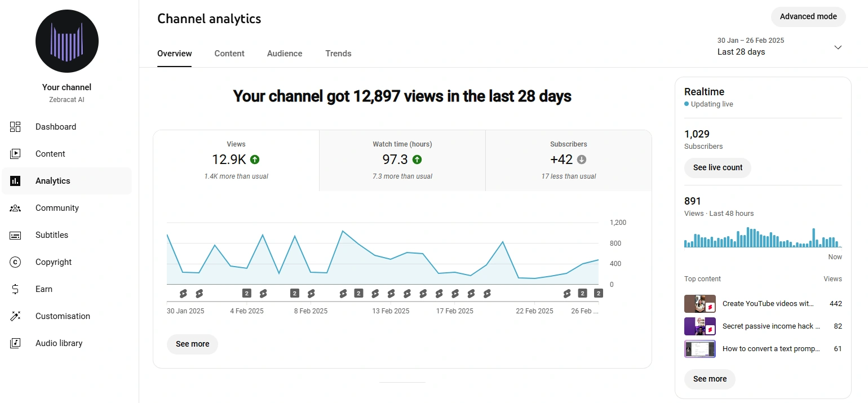The image size is (868, 403).
Task: Open the Community people icon
Action: 15,208
